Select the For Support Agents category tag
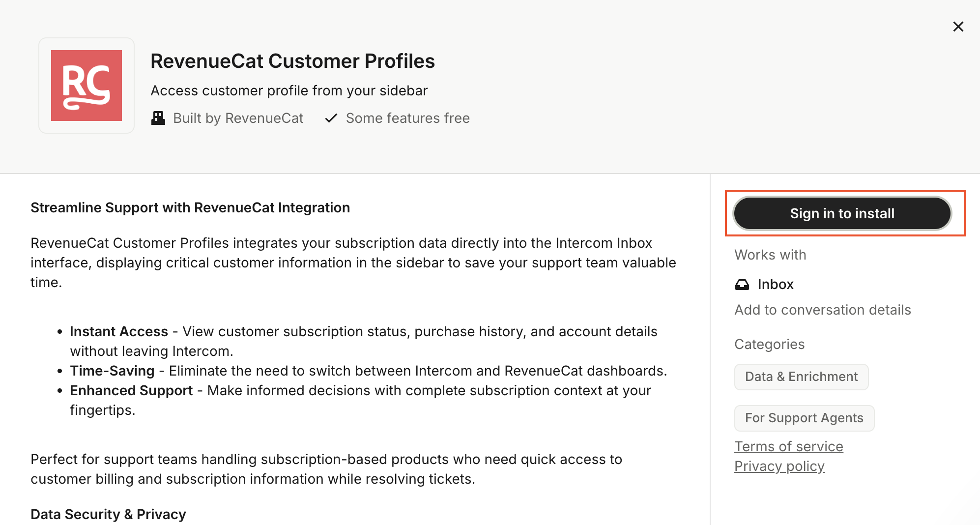This screenshot has width=980, height=525. pos(804,418)
